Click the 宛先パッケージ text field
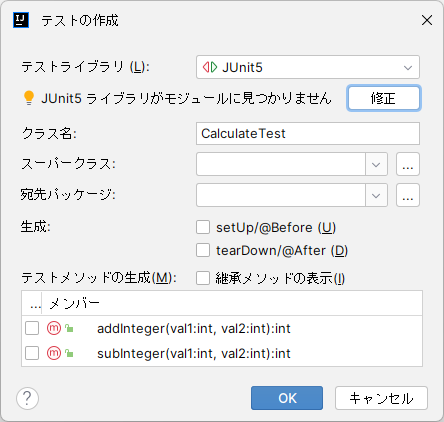The height and width of the screenshot is (422, 444). pyautogui.click(x=281, y=195)
